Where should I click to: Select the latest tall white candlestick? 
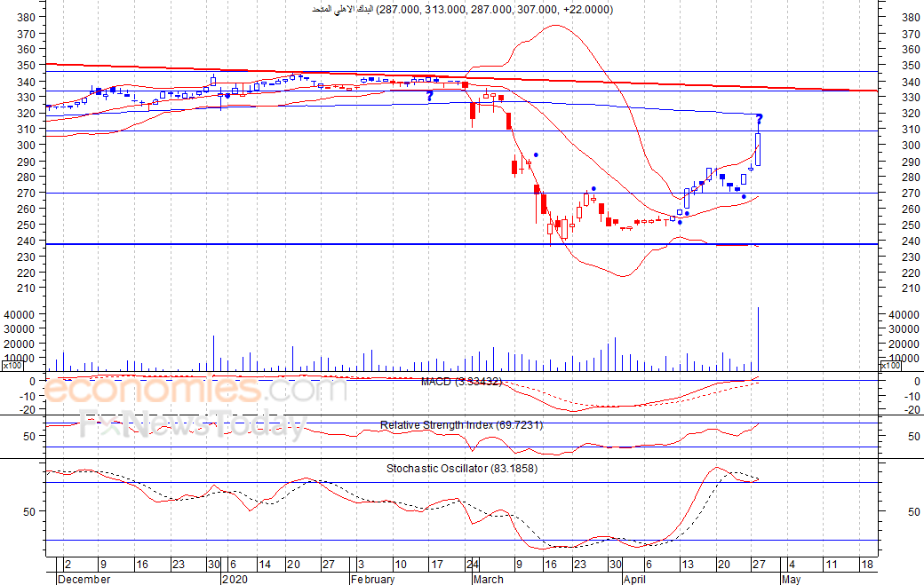coord(759,149)
